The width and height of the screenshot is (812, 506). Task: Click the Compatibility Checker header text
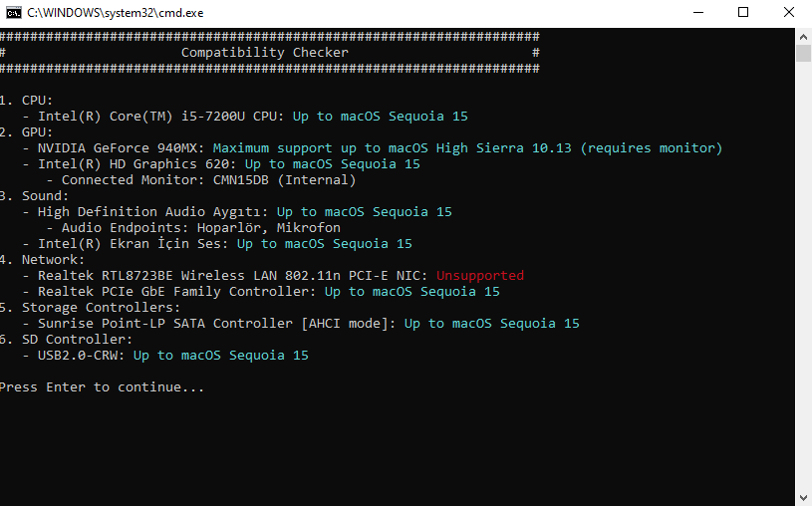click(265, 53)
